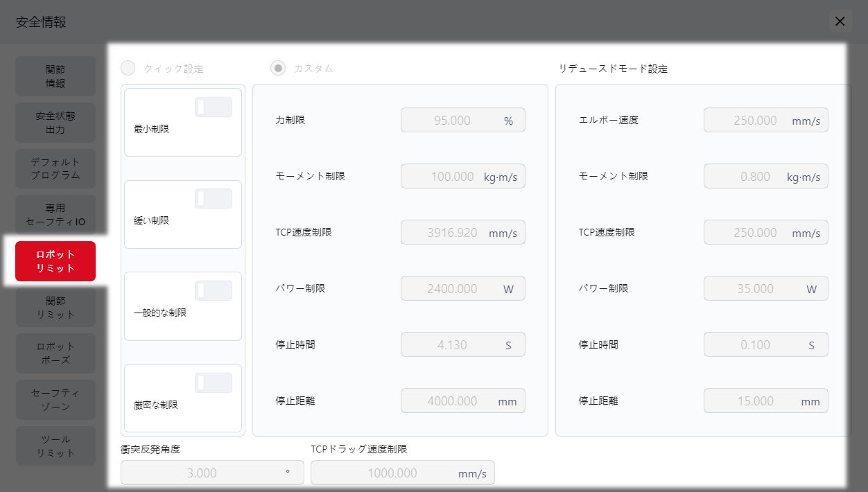
Task: Turn on the 一般的な制限 switch
Action: tap(213, 291)
